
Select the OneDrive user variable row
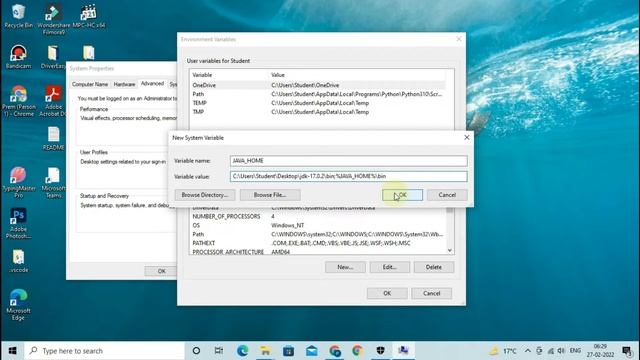tap(318, 85)
